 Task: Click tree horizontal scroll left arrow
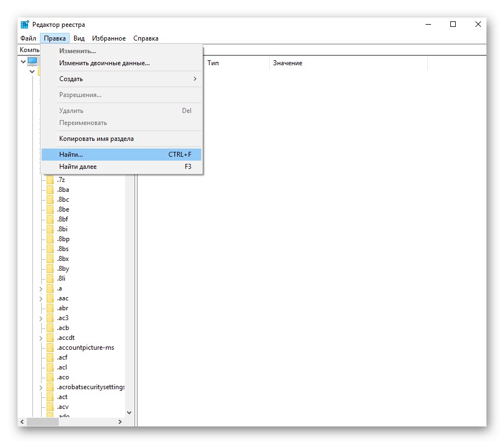coord(22,422)
